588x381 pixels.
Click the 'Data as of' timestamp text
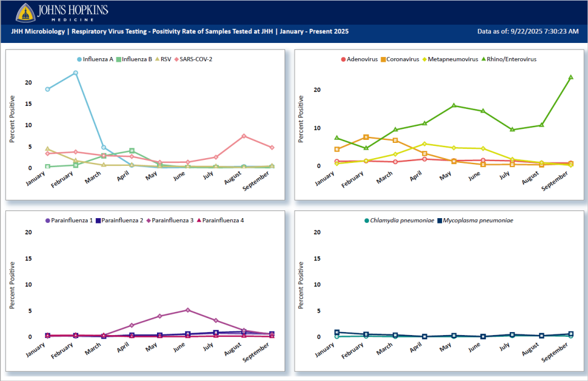(x=527, y=31)
